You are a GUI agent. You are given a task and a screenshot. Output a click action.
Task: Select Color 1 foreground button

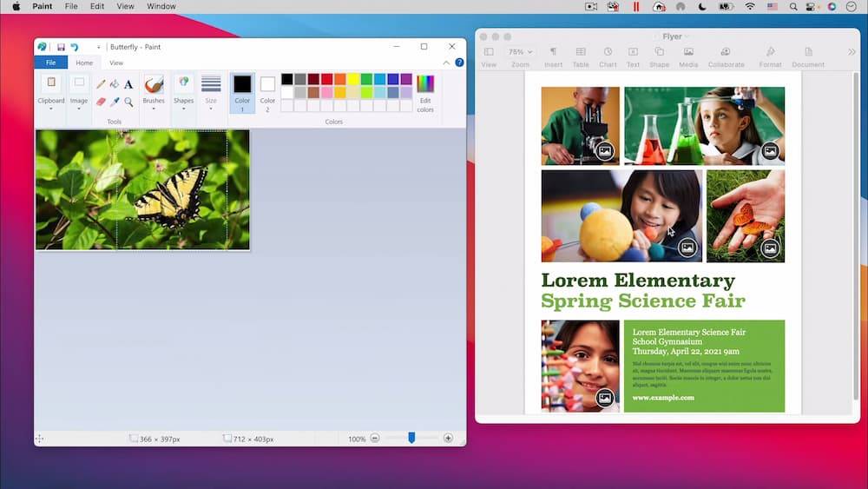242,93
